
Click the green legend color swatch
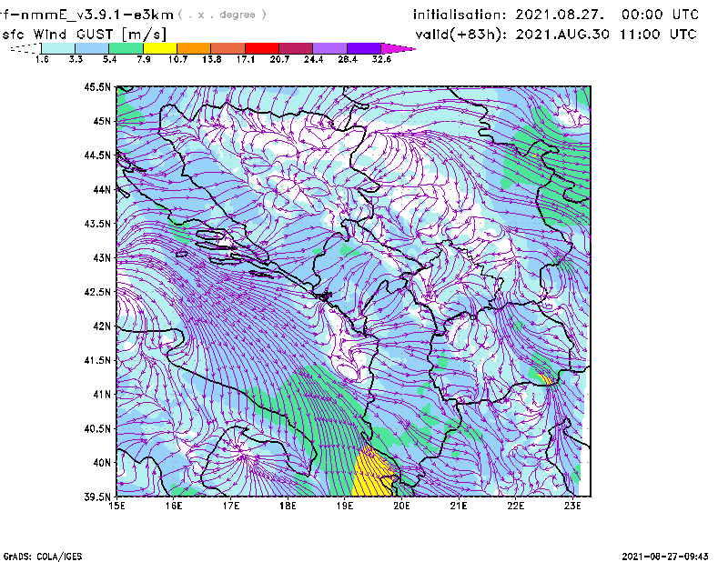[x=126, y=48]
